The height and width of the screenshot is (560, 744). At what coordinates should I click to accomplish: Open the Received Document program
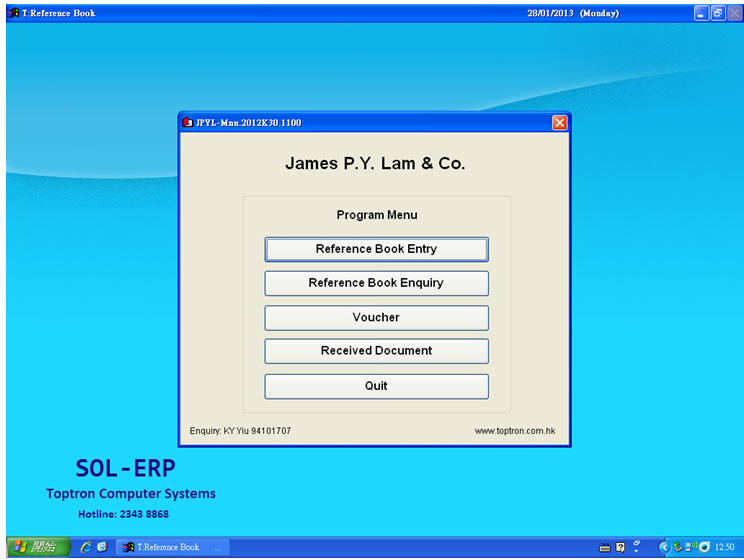tap(376, 351)
